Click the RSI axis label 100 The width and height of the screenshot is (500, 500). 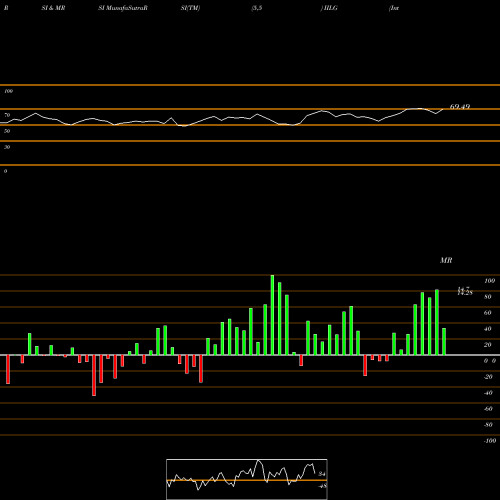tap(9, 91)
